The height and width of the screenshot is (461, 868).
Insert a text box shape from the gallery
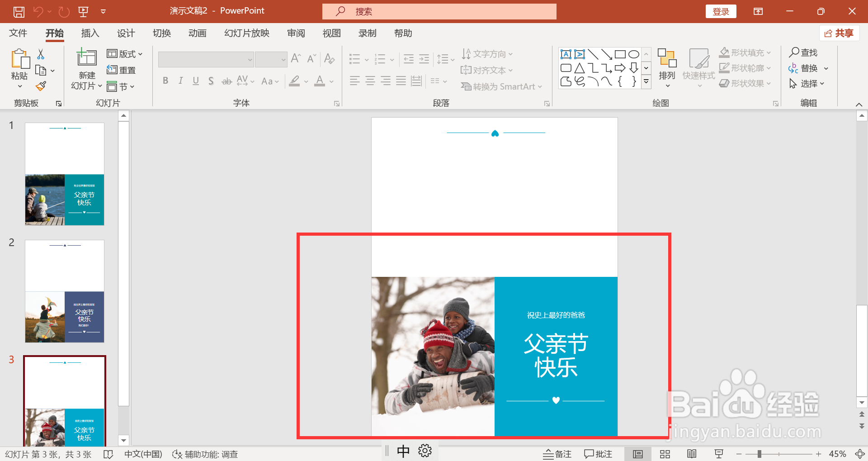(x=566, y=54)
